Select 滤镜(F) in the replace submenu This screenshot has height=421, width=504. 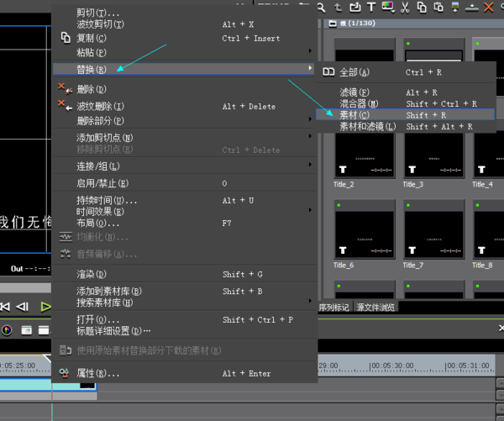[406, 92]
